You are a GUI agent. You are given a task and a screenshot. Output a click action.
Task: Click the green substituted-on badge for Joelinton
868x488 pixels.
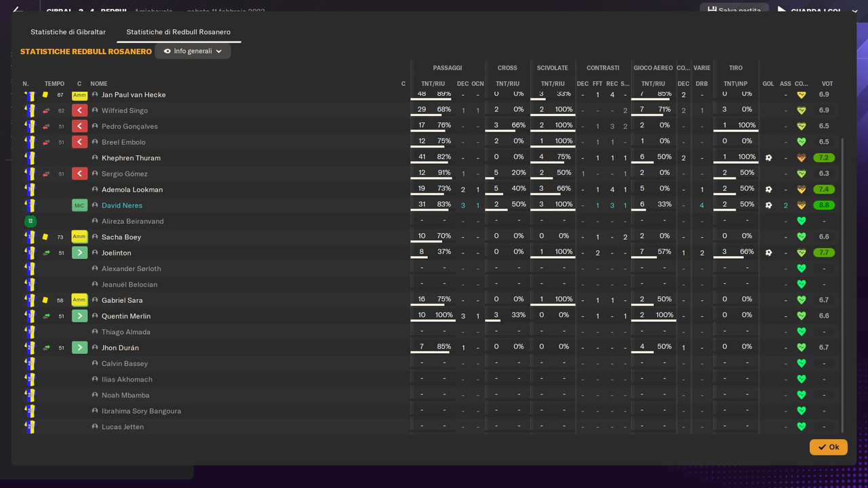click(x=79, y=253)
